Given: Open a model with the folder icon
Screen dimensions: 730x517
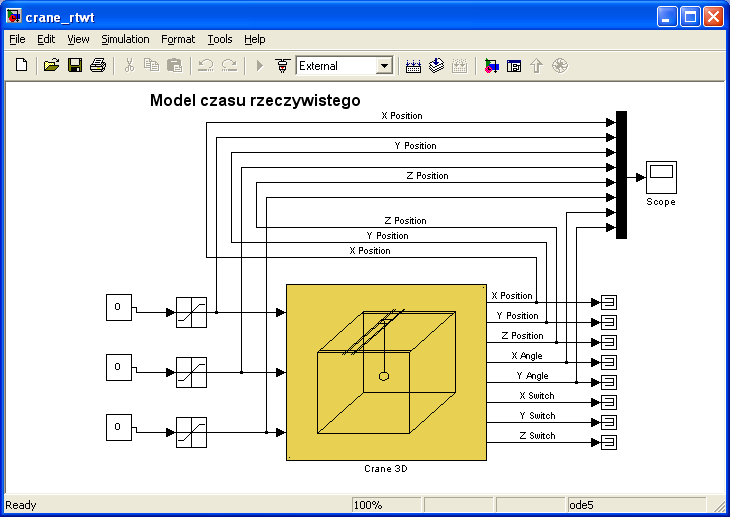Looking at the screenshot, I should (x=51, y=65).
